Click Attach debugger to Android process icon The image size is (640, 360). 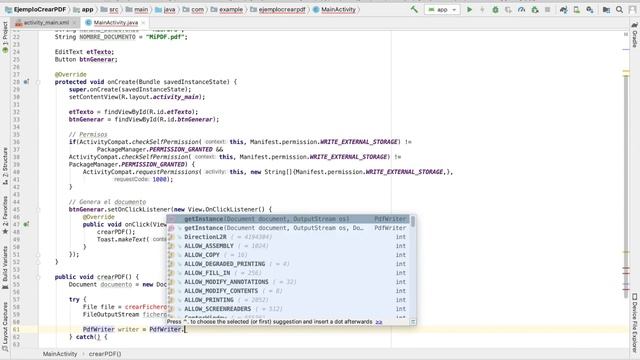[x=535, y=9]
